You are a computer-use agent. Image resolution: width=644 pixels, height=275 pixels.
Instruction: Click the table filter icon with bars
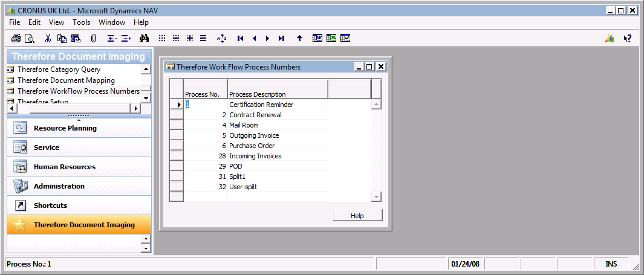click(176, 38)
